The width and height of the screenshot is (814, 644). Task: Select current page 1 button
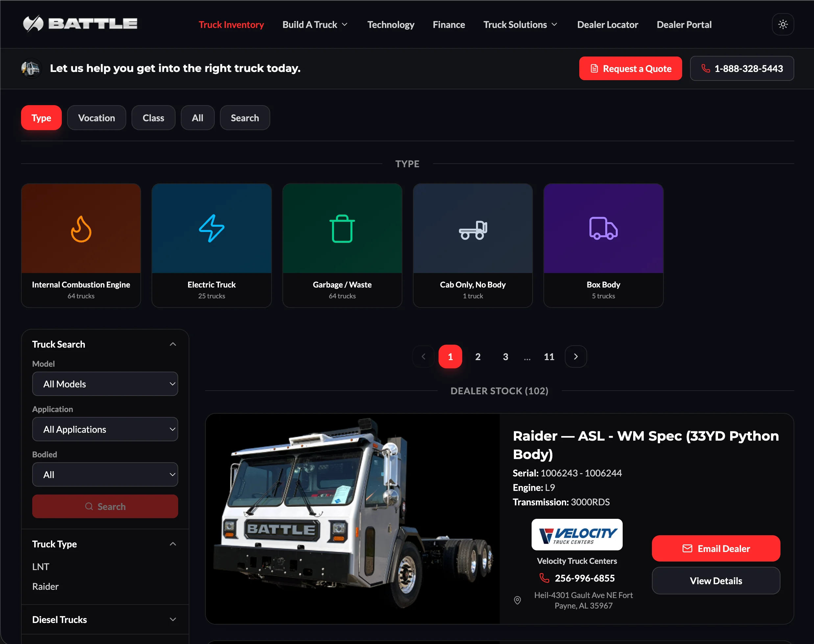pos(450,356)
